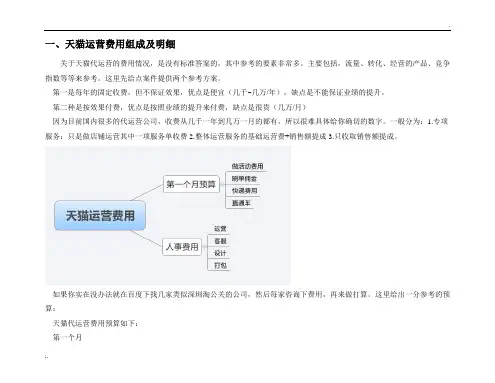The width and height of the screenshot is (495, 383).
Task: Click the leaf node 打包
Action: coord(220,265)
